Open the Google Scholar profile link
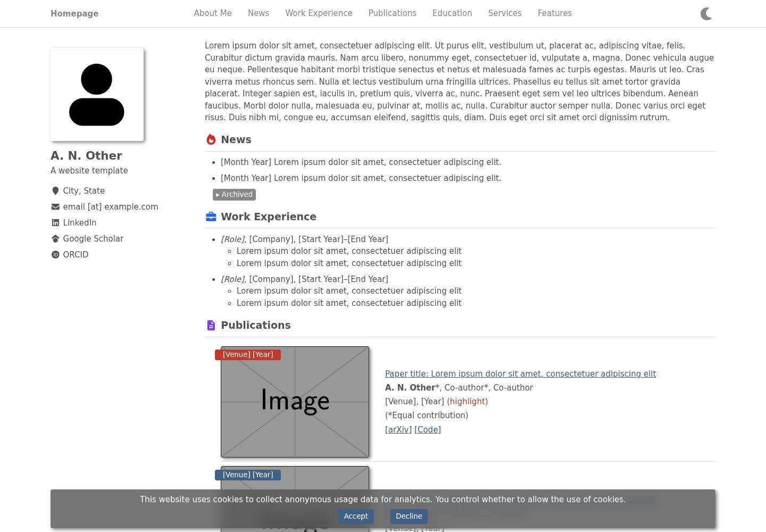 [93, 239]
